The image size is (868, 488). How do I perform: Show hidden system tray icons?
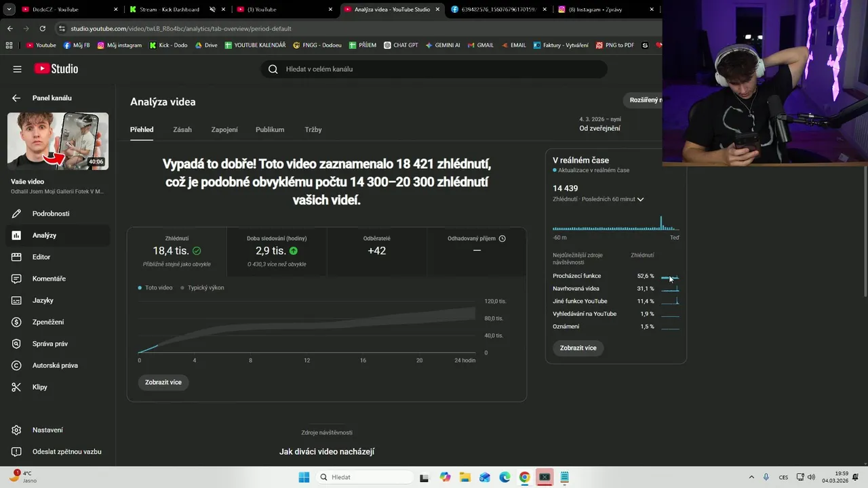pyautogui.click(x=751, y=477)
